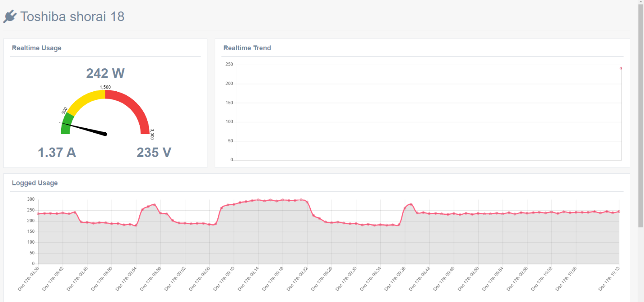The image size is (644, 302).
Task: Click the Dec 17th 08:58 x-axis label
Action: 151,279
